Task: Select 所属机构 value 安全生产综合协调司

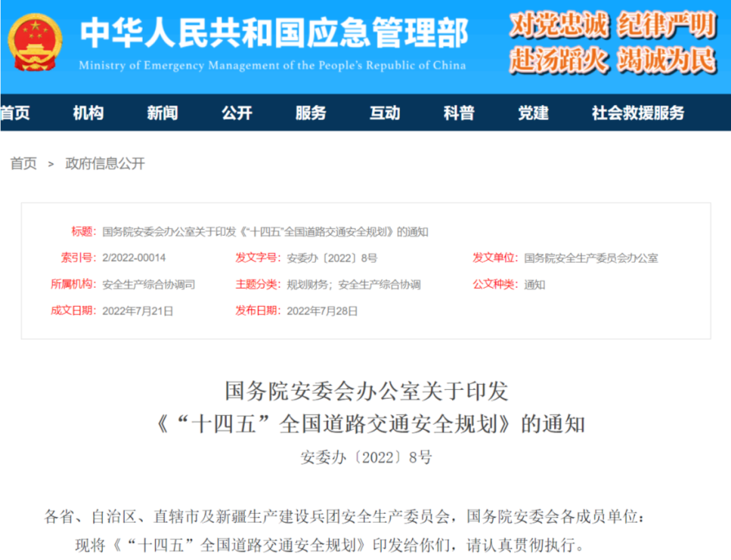Action: (149, 284)
